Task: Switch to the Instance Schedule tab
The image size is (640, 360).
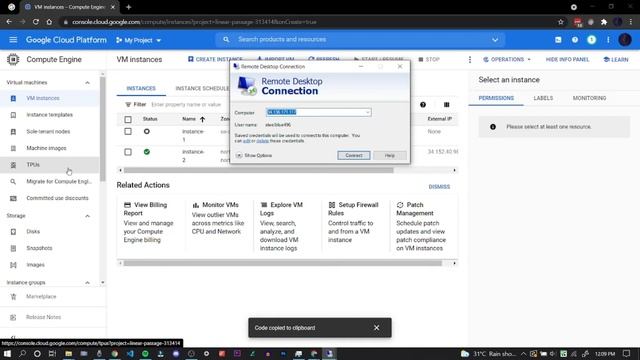Action: pyautogui.click(x=202, y=89)
